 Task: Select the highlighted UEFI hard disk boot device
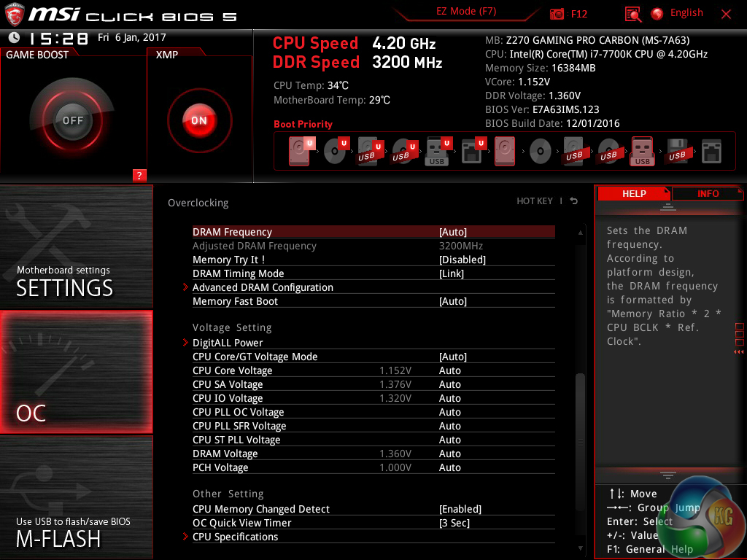coord(301,151)
